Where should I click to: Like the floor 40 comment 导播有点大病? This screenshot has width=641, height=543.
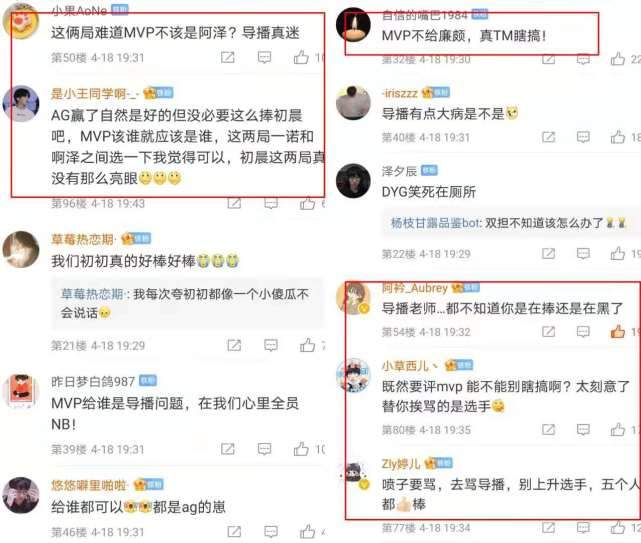(618, 137)
